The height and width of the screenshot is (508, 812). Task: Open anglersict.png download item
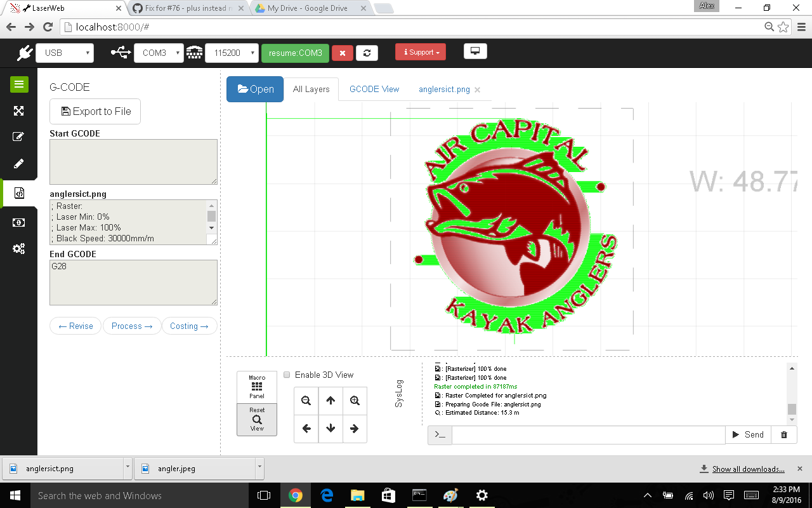click(x=63, y=469)
